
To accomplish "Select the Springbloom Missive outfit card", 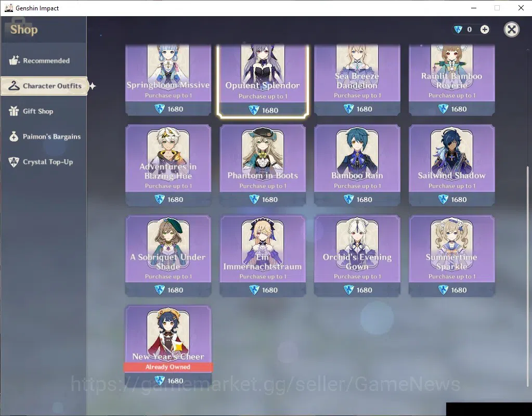I will [168, 80].
